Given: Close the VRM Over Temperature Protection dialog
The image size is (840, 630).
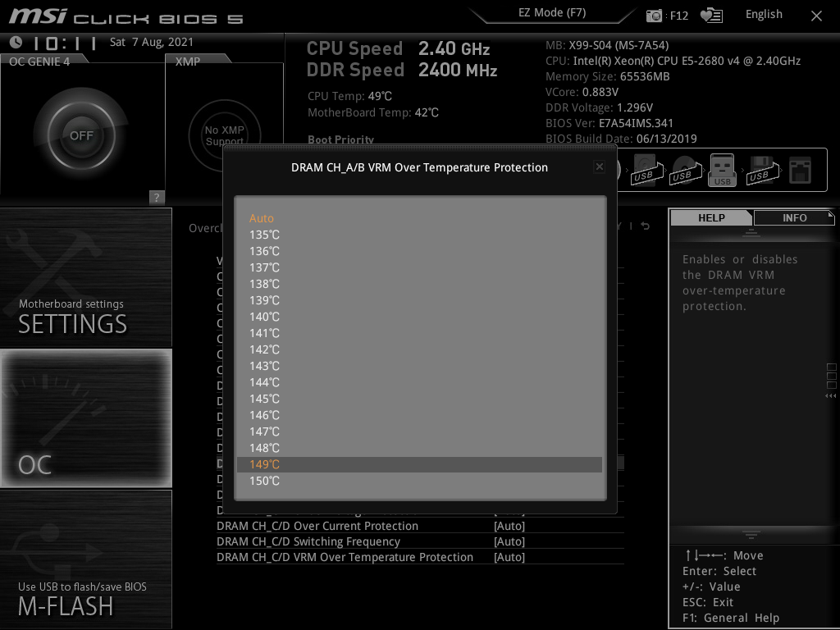Looking at the screenshot, I should tap(600, 167).
